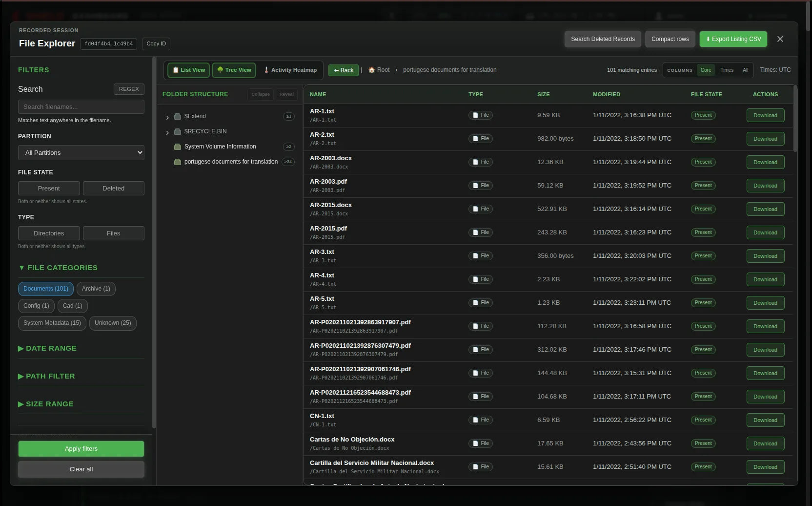Click the Compact rows button
This screenshot has width=812, height=506.
coord(670,39)
